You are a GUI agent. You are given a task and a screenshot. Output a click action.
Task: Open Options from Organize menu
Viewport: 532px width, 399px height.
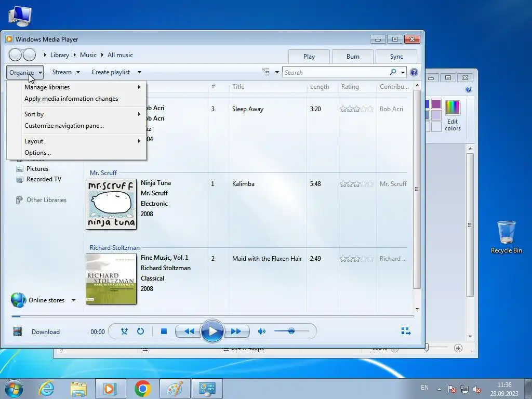click(x=77, y=153)
